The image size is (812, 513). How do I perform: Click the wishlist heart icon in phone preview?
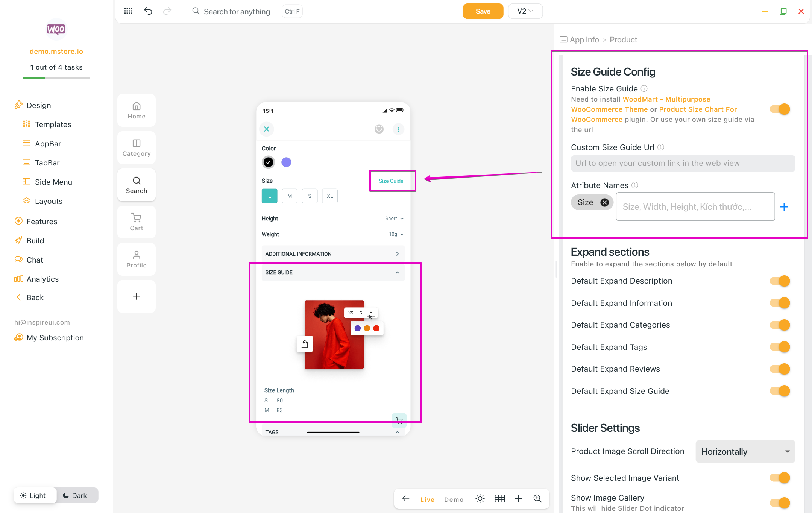point(379,129)
